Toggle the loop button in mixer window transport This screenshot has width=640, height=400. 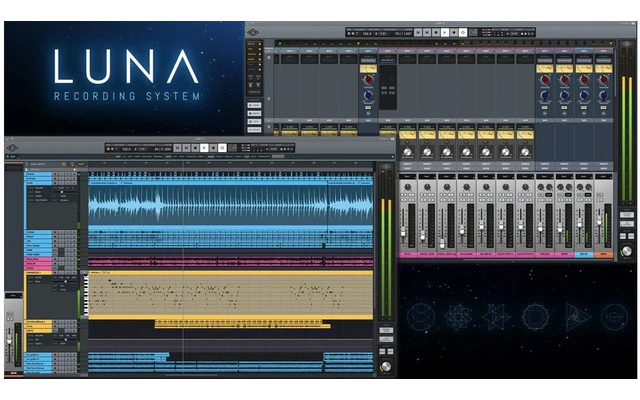pyautogui.click(x=463, y=32)
